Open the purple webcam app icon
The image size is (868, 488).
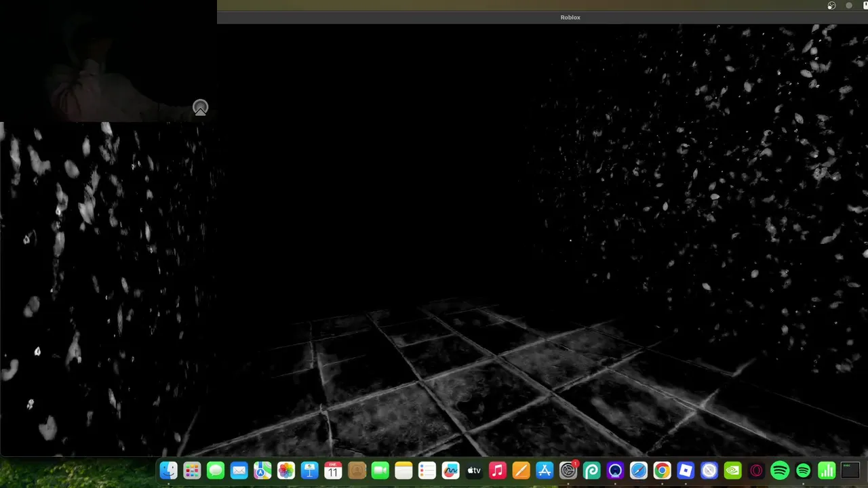pyautogui.click(x=615, y=470)
